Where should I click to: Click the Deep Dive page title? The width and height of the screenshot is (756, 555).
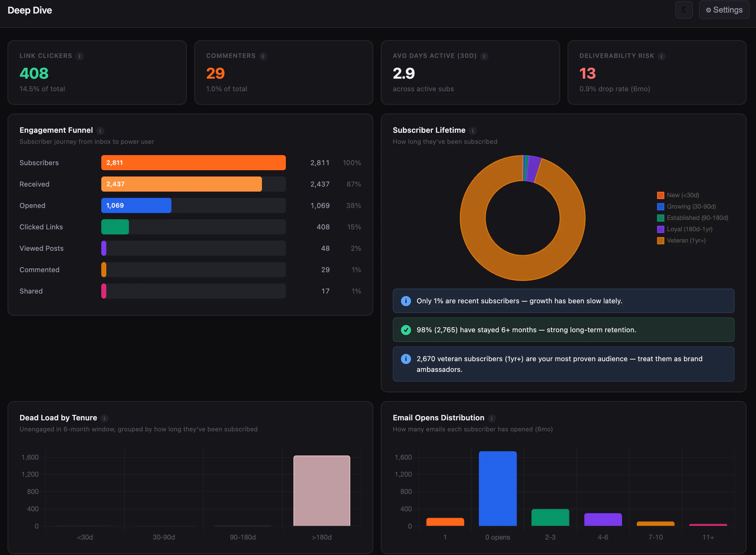(30, 10)
